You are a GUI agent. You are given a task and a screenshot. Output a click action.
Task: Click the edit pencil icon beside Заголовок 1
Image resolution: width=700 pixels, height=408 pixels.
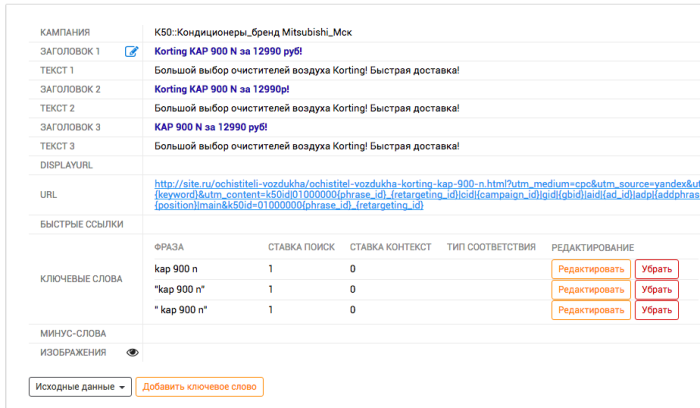131,51
